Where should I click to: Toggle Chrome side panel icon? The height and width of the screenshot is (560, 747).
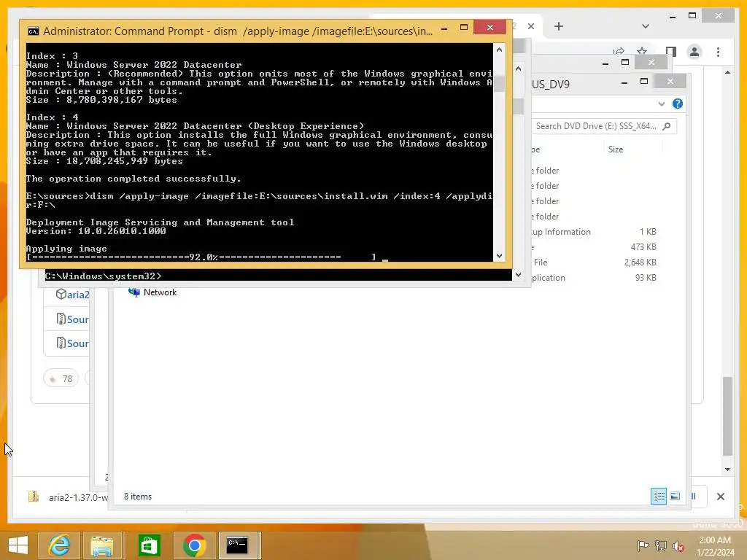[x=671, y=52]
